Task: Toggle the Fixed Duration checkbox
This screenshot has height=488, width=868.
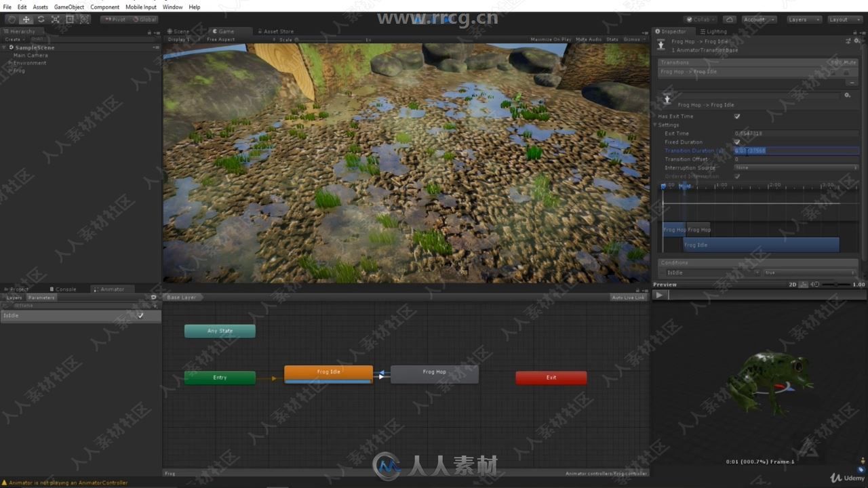Action: pos(737,142)
